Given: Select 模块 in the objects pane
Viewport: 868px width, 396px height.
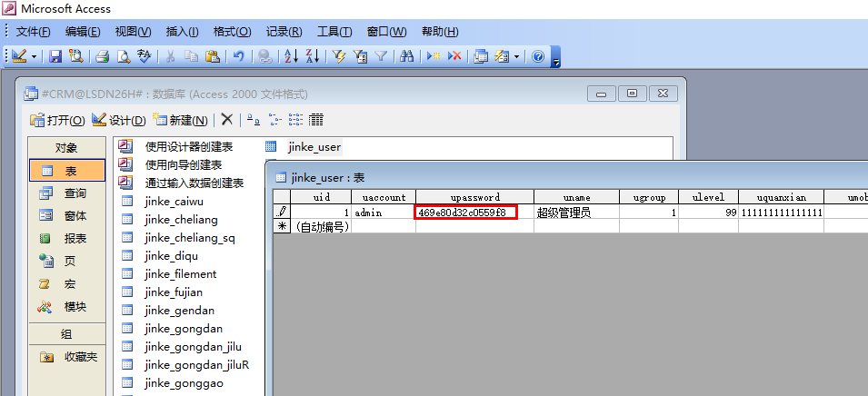Looking at the screenshot, I should [67, 306].
